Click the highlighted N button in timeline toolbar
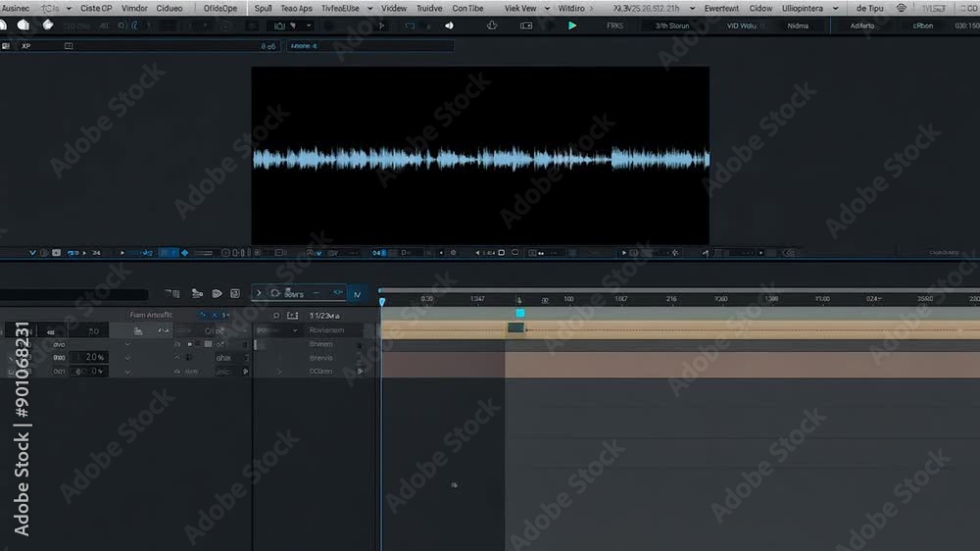The height and width of the screenshot is (551, 980). [x=357, y=294]
